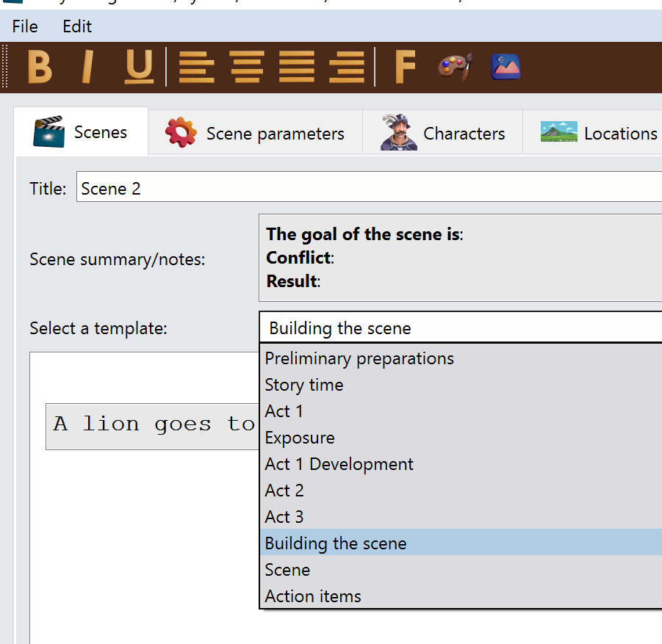
Task: Select Preliminary preparations from the template list
Action: click(359, 358)
